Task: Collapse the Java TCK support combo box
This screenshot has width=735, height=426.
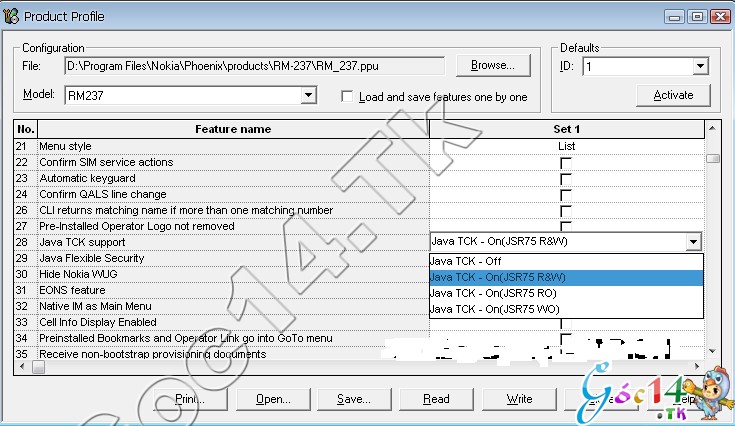Action: 693,242
